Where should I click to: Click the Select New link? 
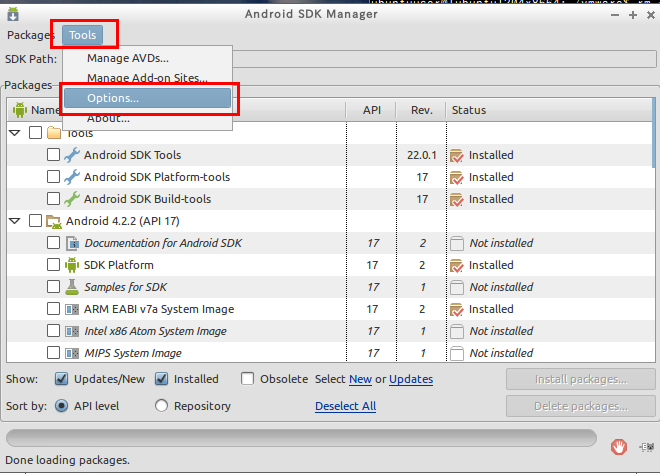[360, 379]
